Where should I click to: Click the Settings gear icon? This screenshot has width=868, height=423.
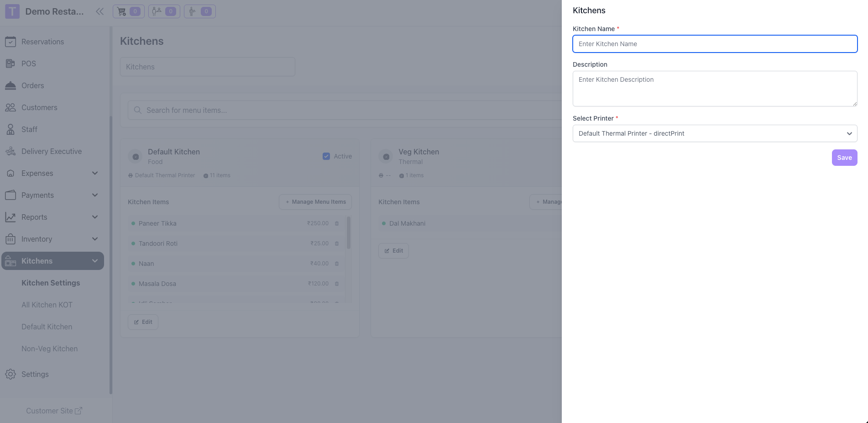point(10,374)
